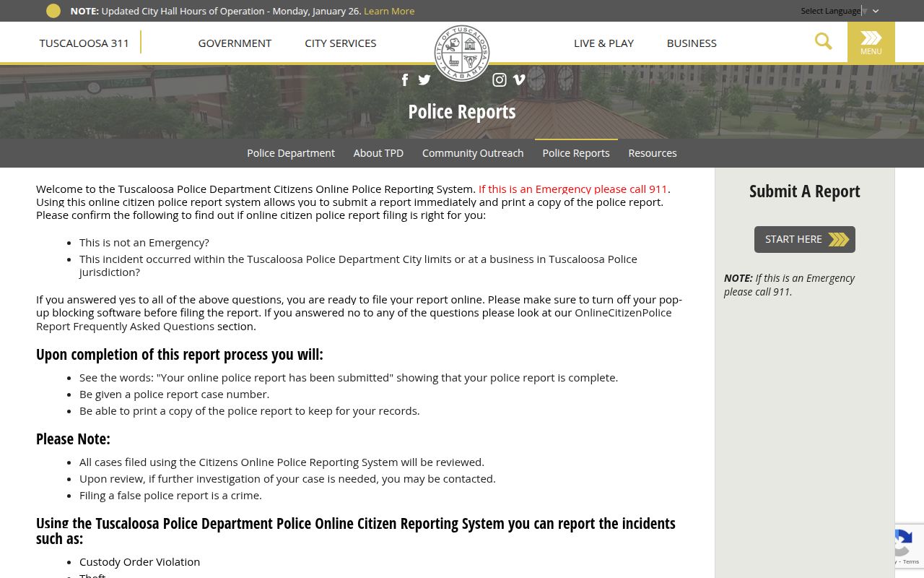924x578 pixels.
Task: Click the red 'call 911' emergency text
Action: pyautogui.click(x=573, y=189)
